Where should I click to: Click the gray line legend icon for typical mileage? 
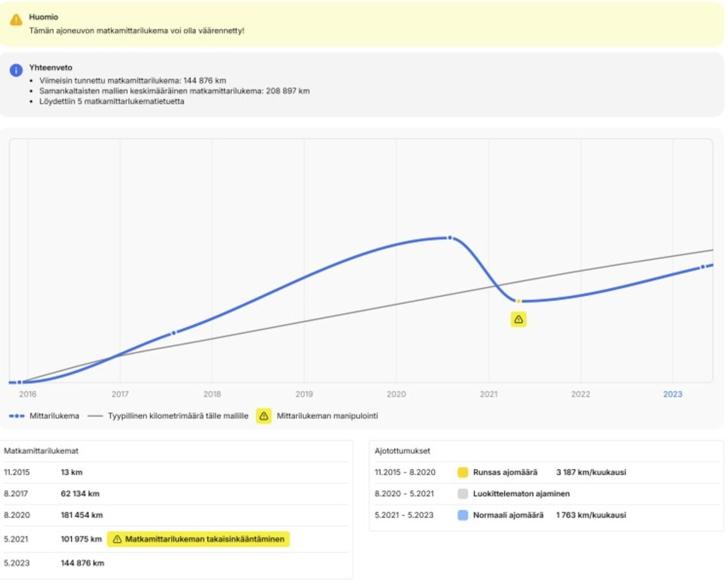tap(95, 416)
